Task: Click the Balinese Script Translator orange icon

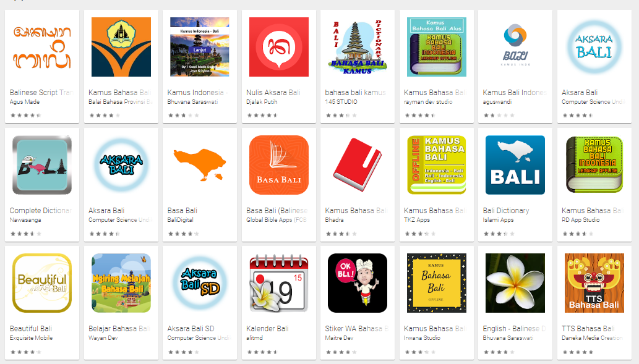Action: coord(42,47)
